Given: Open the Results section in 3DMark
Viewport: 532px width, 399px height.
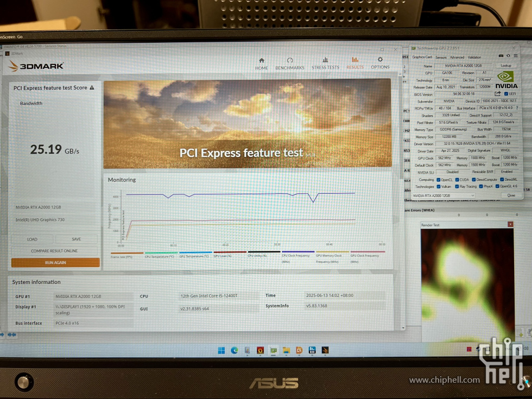Looking at the screenshot, I should click(x=355, y=64).
